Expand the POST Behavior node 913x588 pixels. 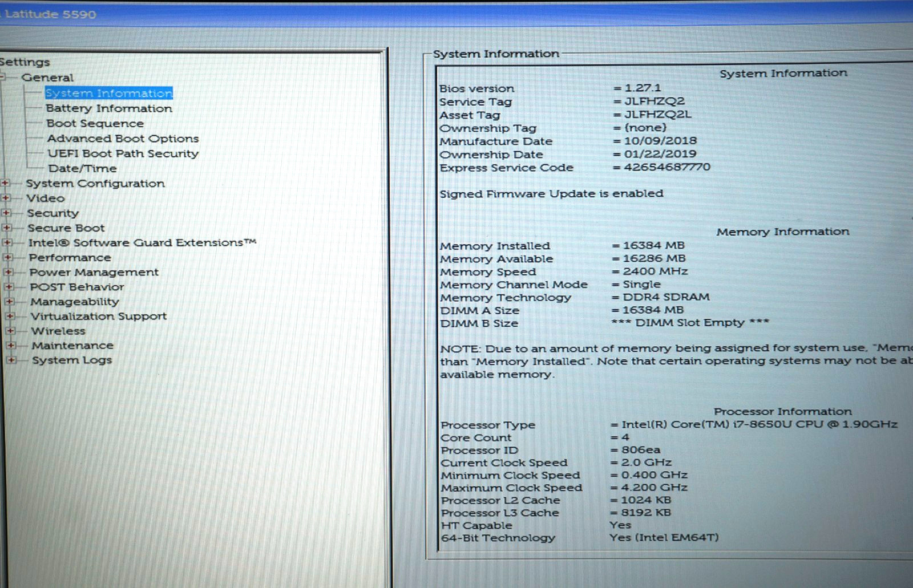point(9,287)
